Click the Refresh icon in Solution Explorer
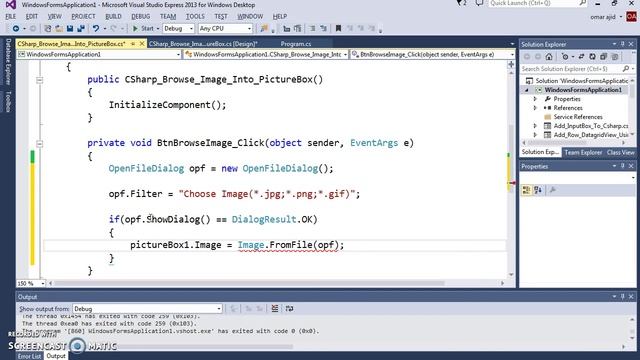640x360 pixels. pyautogui.click(x=592, y=57)
